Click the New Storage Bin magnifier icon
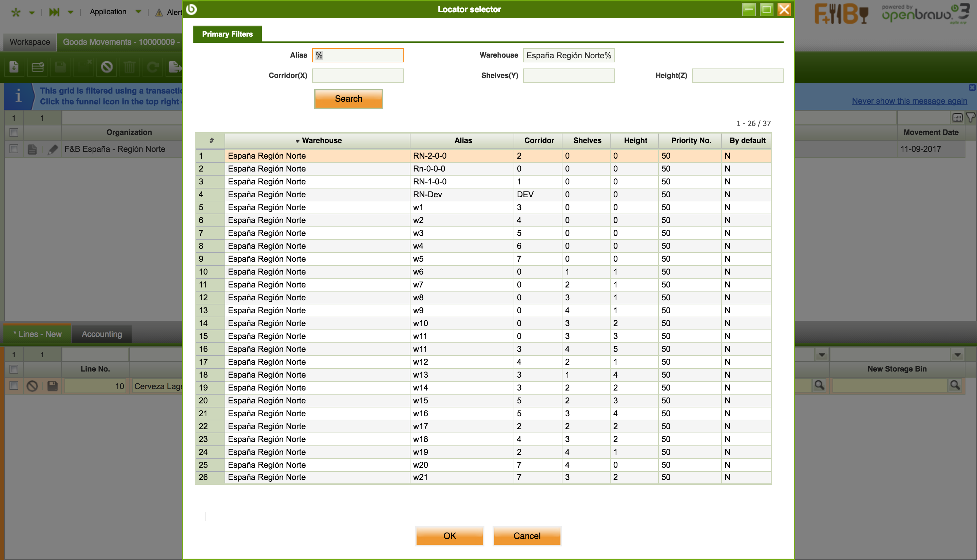 (x=955, y=385)
